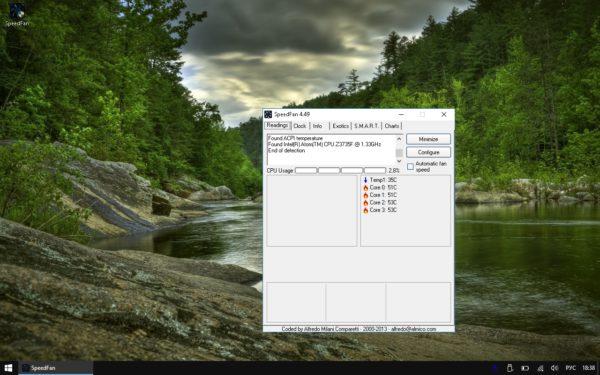Viewport: 600px width, 375px height.
Task: Click the flame icon beside Core 0
Action: tap(365, 188)
